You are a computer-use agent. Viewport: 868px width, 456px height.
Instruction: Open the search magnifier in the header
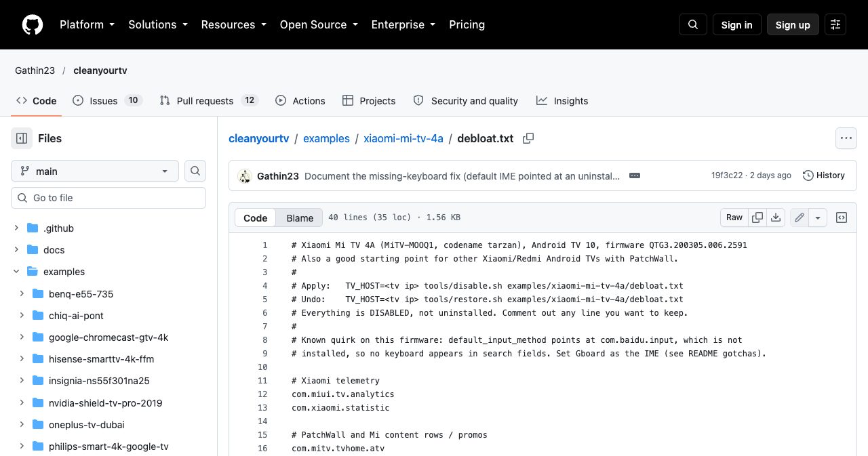[x=693, y=24]
